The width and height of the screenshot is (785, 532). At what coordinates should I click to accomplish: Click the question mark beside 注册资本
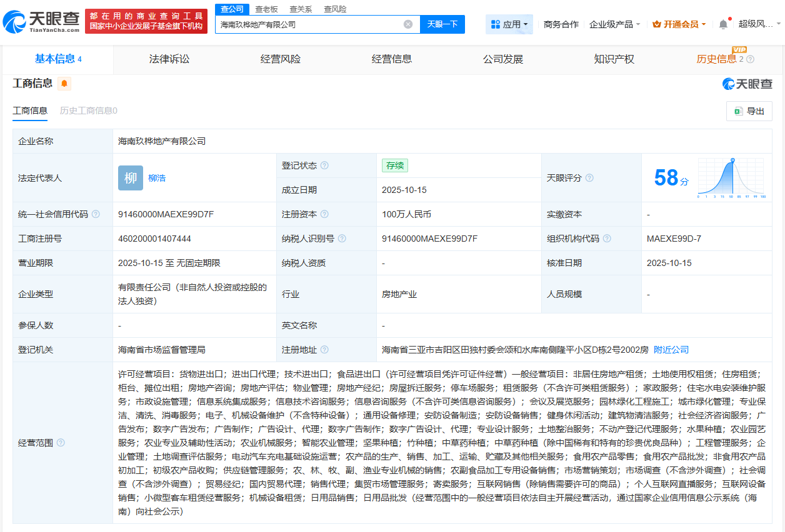pyautogui.click(x=325, y=214)
